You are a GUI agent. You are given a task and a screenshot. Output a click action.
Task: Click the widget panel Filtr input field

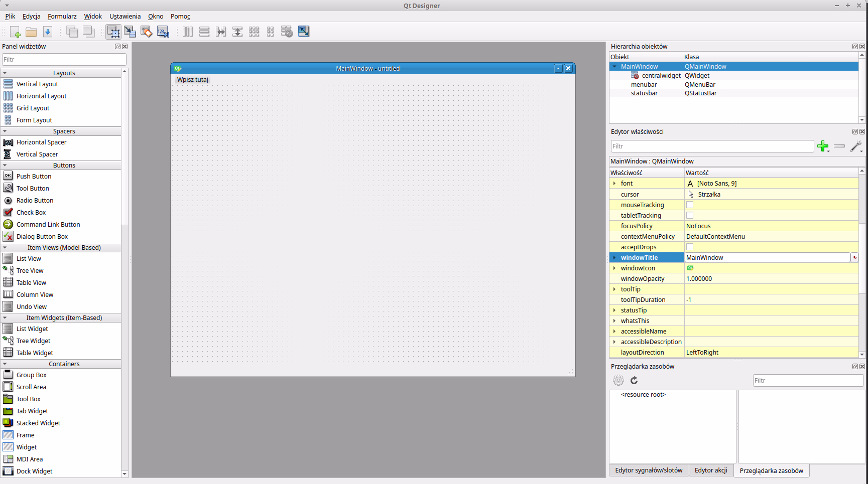64,59
